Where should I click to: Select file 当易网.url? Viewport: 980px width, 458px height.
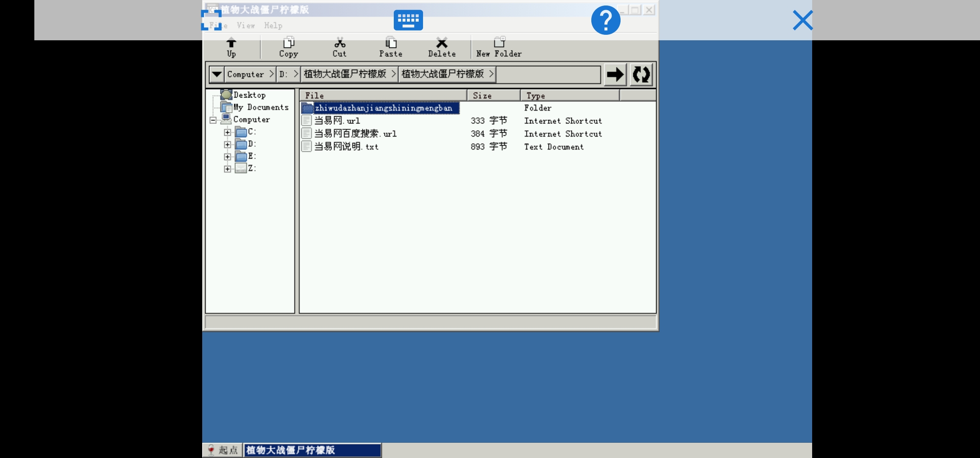click(337, 121)
